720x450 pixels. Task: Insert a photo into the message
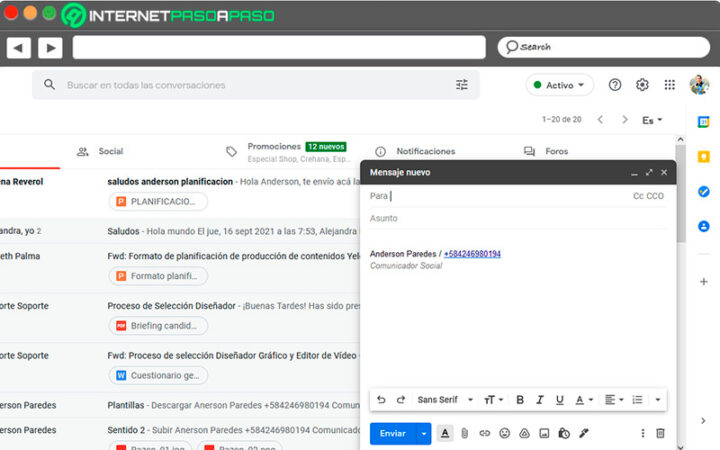[x=544, y=433]
